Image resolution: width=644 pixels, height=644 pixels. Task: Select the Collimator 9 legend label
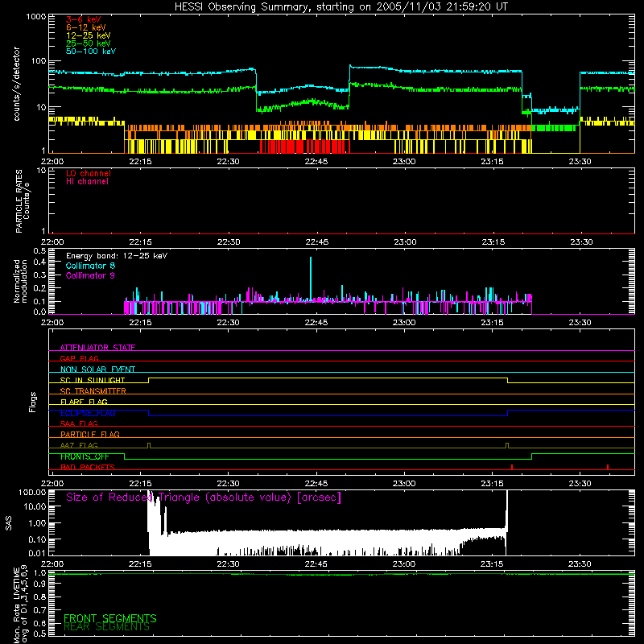tap(90, 275)
